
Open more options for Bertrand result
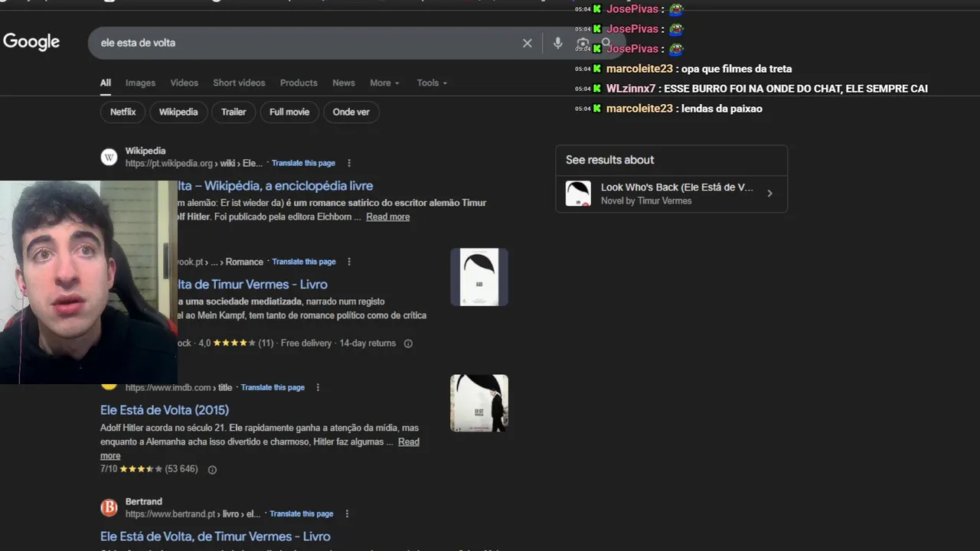tap(347, 514)
